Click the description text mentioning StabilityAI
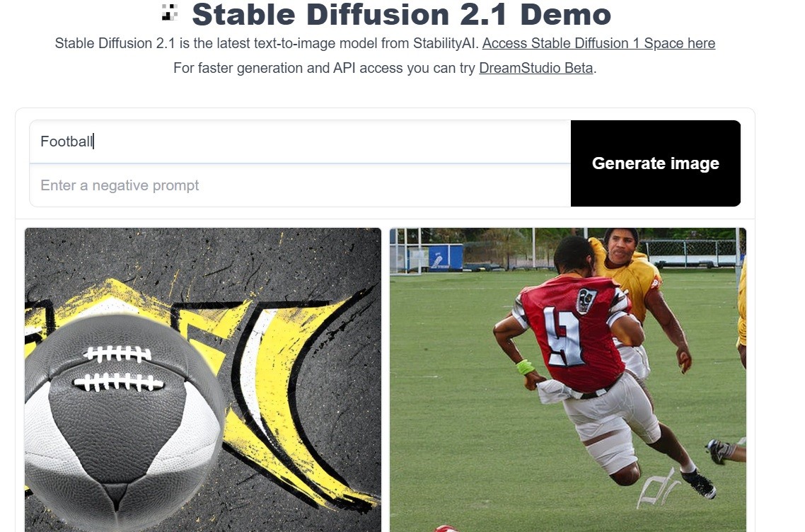This screenshot has height=532, width=805. point(267,43)
